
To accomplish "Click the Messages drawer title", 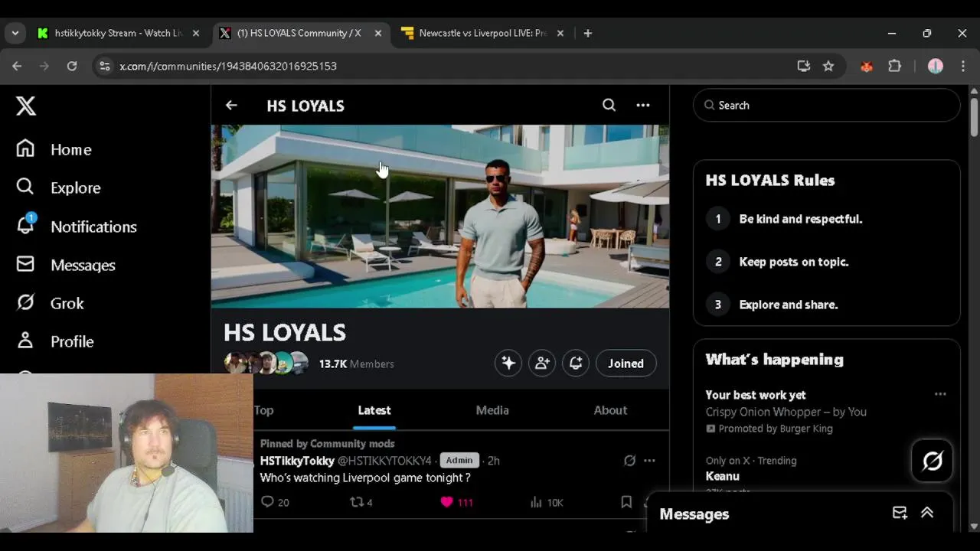I will pyautogui.click(x=694, y=514).
